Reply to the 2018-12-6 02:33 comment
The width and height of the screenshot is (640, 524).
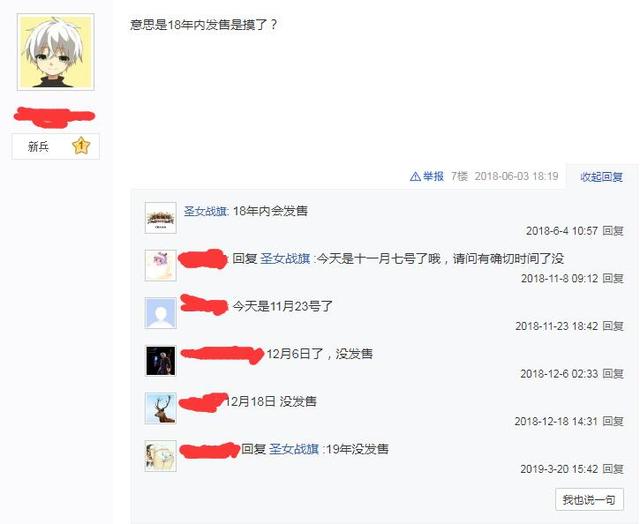point(613,374)
